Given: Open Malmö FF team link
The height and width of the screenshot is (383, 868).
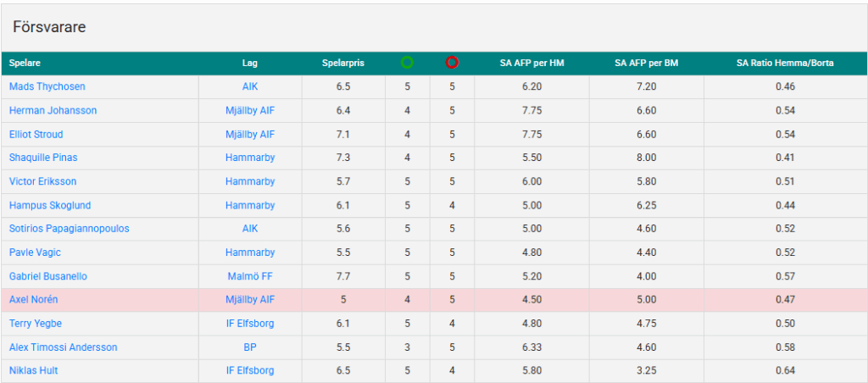Looking at the screenshot, I should point(250,276).
